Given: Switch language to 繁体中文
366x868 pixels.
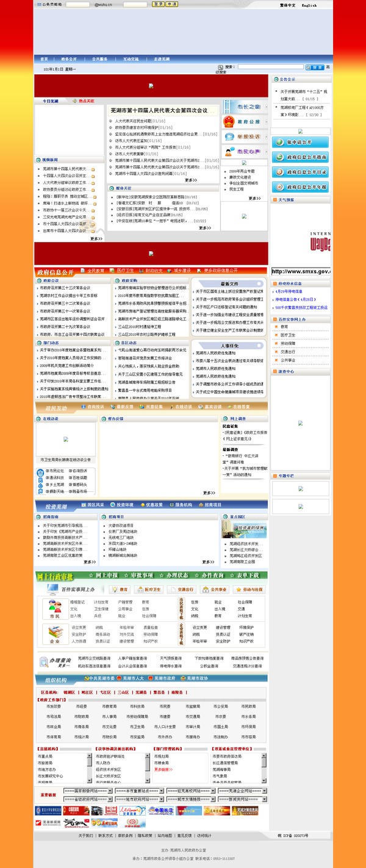Looking at the screenshot, I should [288, 5].
